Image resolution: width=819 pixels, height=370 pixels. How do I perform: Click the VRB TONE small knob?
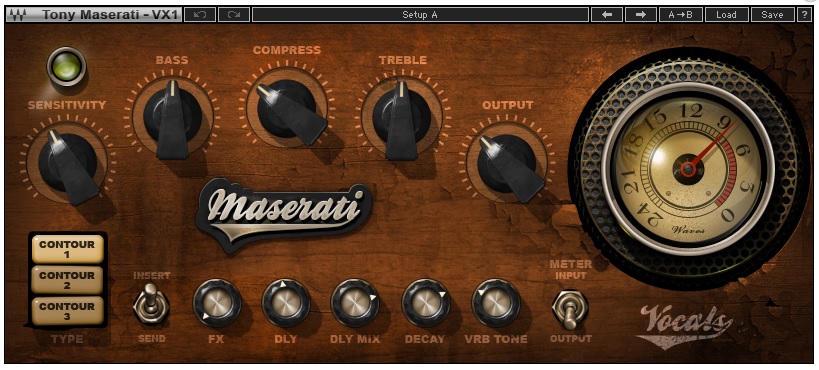click(496, 303)
